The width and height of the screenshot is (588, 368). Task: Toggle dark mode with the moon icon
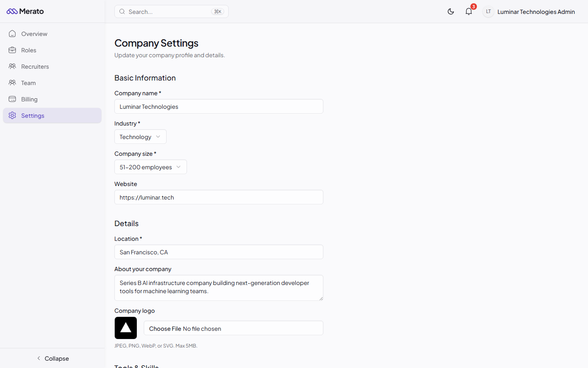[x=451, y=11]
